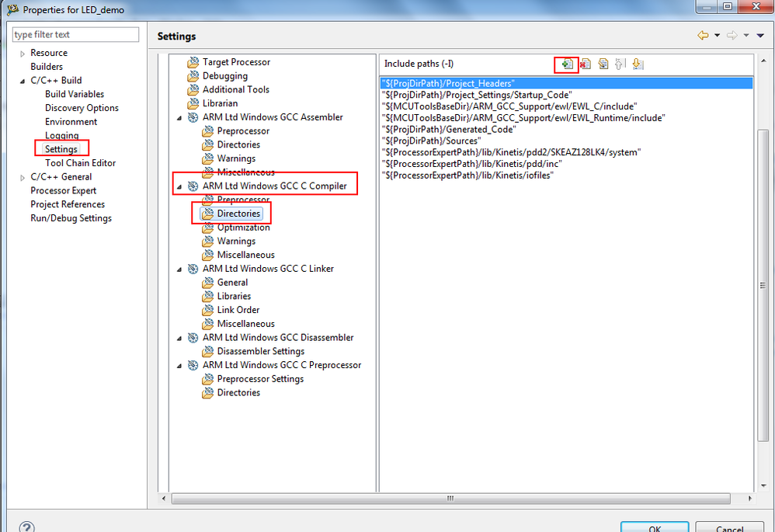775x532 pixels.
Task: Open Settings under C/C++ Build
Action: point(61,149)
